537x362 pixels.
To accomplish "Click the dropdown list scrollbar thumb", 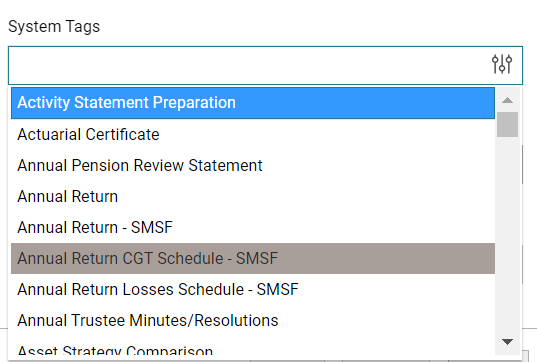I will [507, 124].
